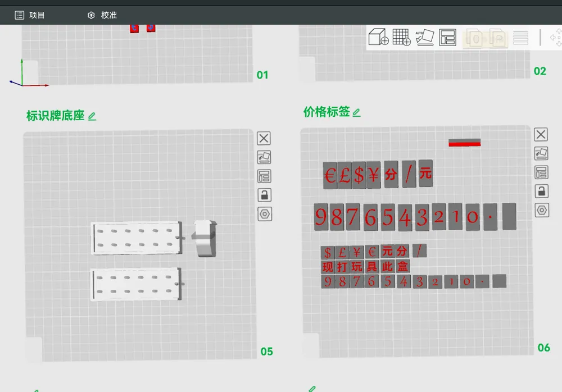Edit the 标识牌底座 plate name
562x392 pixels.
(92, 116)
